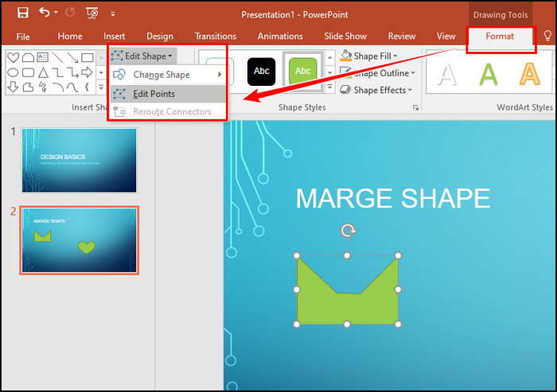The image size is (557, 392).
Task: Open the Shape Outline dropdown
Action: tap(377, 73)
